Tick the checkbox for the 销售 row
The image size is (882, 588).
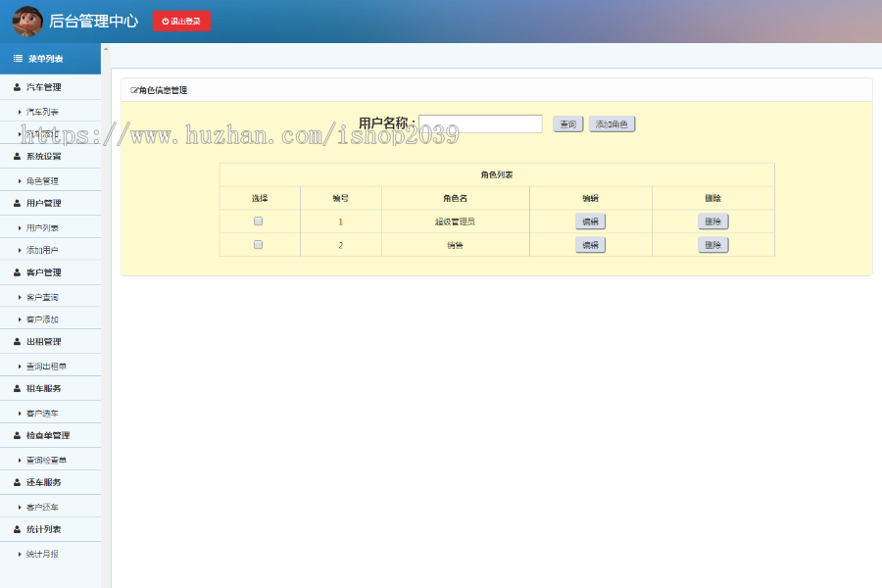tap(258, 245)
